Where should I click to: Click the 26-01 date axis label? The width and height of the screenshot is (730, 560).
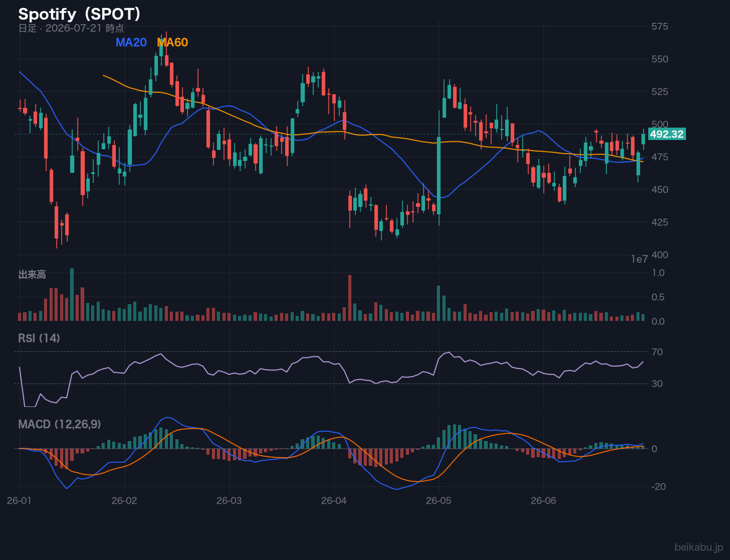[20, 501]
